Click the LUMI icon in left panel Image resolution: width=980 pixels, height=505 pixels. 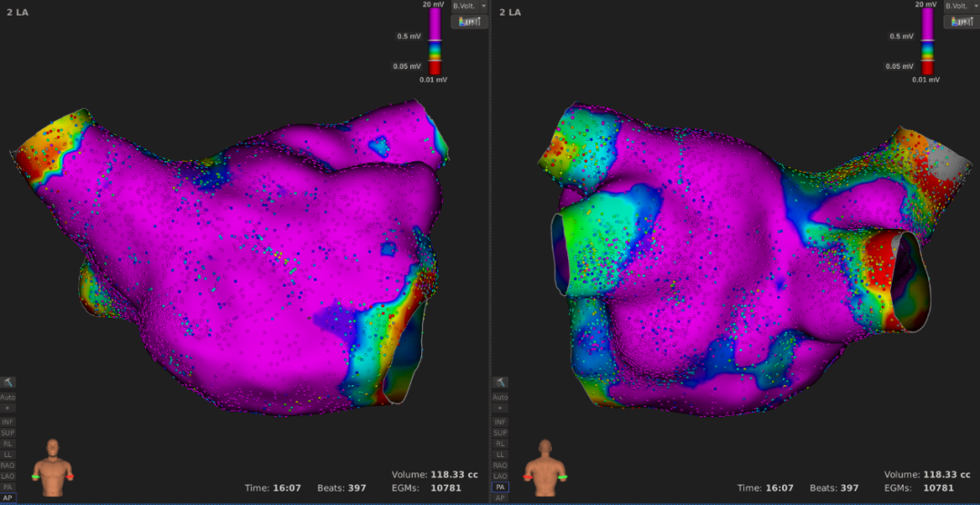[469, 22]
